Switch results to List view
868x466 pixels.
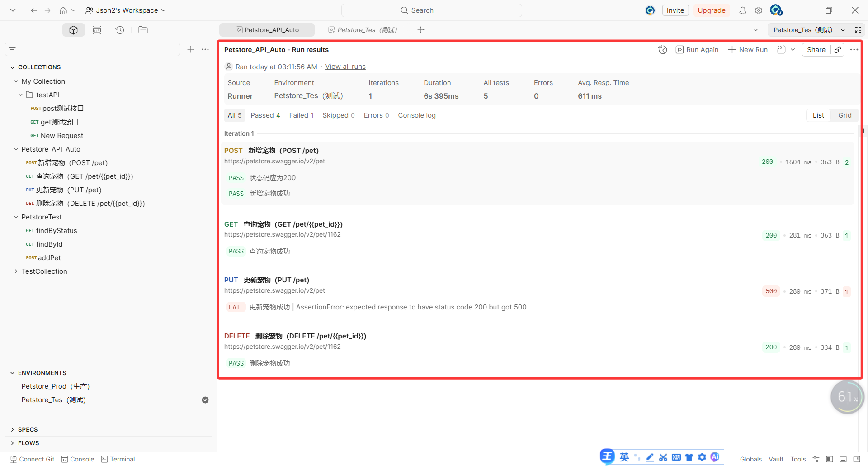(818, 115)
